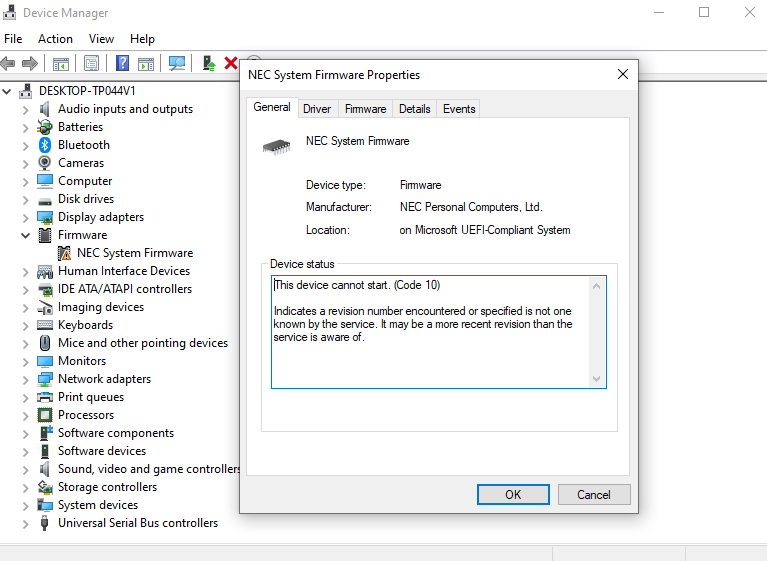767x561 pixels.
Task: Click the OK button
Action: pyautogui.click(x=513, y=494)
